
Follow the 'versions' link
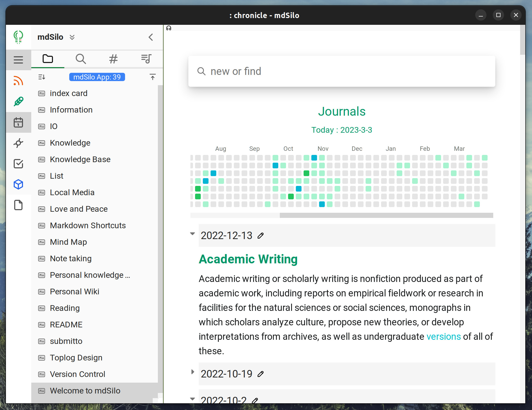[443, 337]
